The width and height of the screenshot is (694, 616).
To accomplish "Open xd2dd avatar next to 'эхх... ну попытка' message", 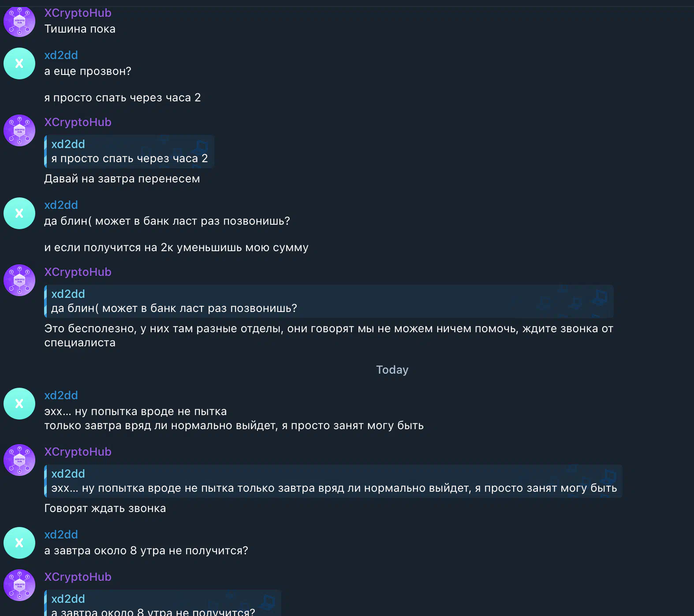I will pos(19,404).
